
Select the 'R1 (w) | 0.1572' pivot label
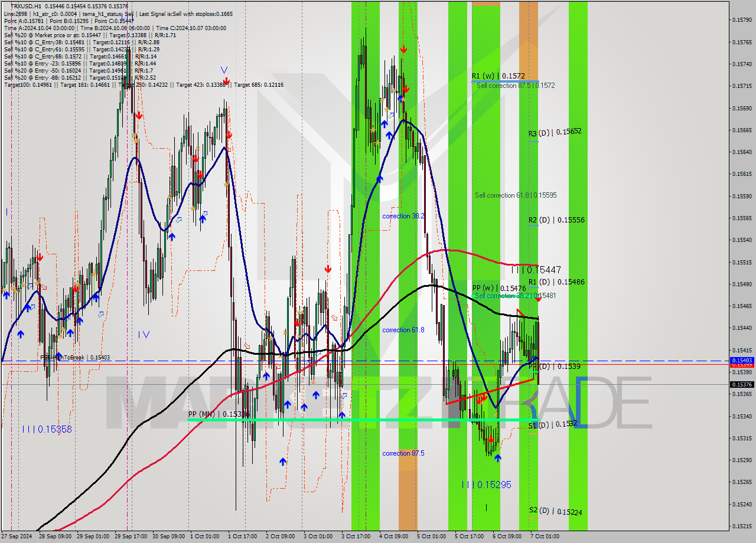tap(498, 76)
